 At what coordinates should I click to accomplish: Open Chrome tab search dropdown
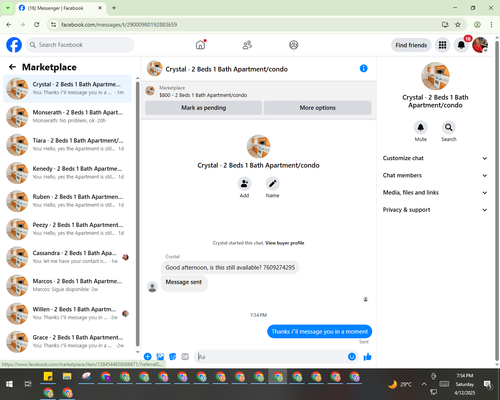coord(8,8)
